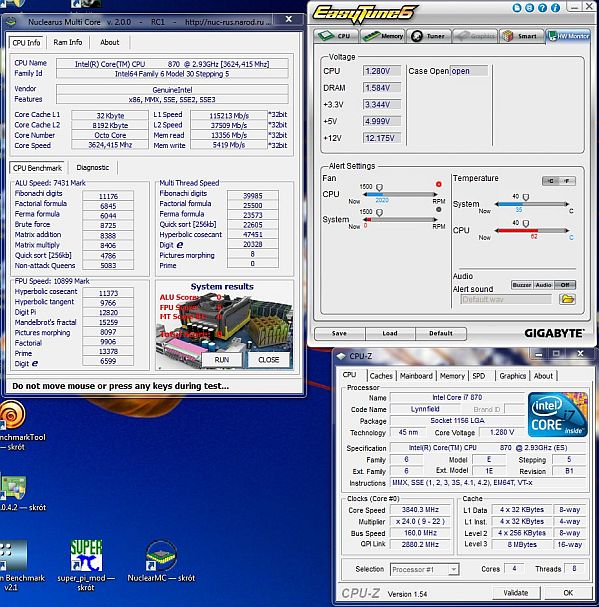Click the System fan alert indicator
The image size is (599, 607).
(x=438, y=209)
